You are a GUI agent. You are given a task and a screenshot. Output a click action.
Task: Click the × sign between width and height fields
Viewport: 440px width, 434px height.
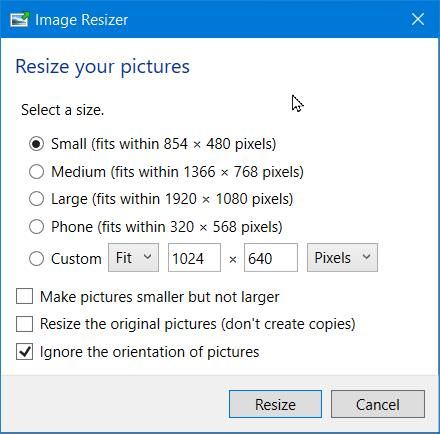pyautogui.click(x=233, y=259)
